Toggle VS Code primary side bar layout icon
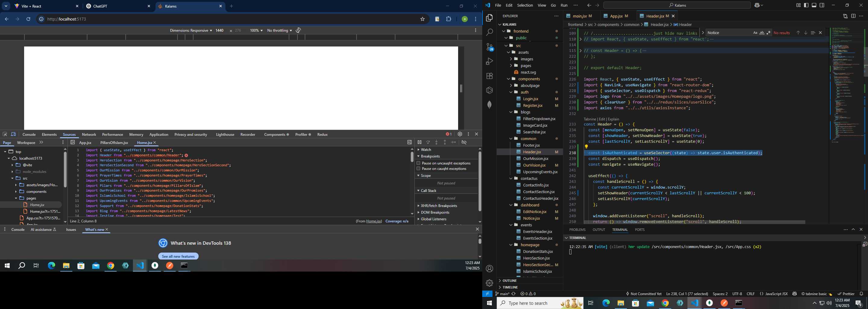868x309 pixels. tap(806, 5)
